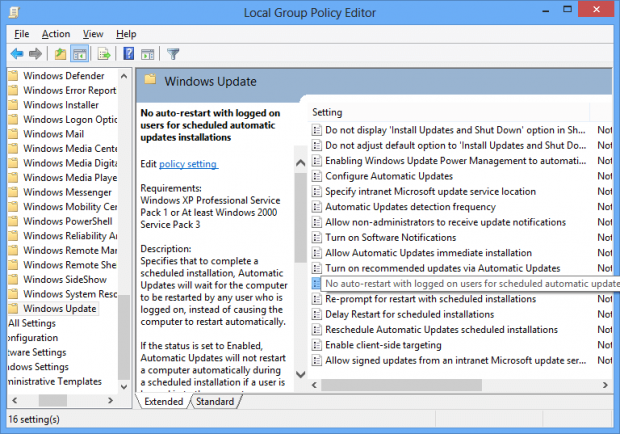Select 'Enabling Windows Update Power Management' setting

point(456,161)
